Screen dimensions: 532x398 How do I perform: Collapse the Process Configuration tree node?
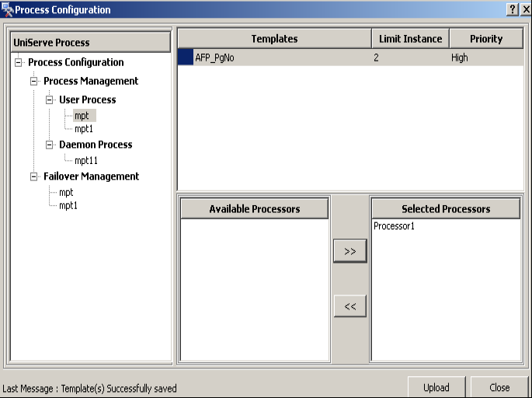pos(18,62)
